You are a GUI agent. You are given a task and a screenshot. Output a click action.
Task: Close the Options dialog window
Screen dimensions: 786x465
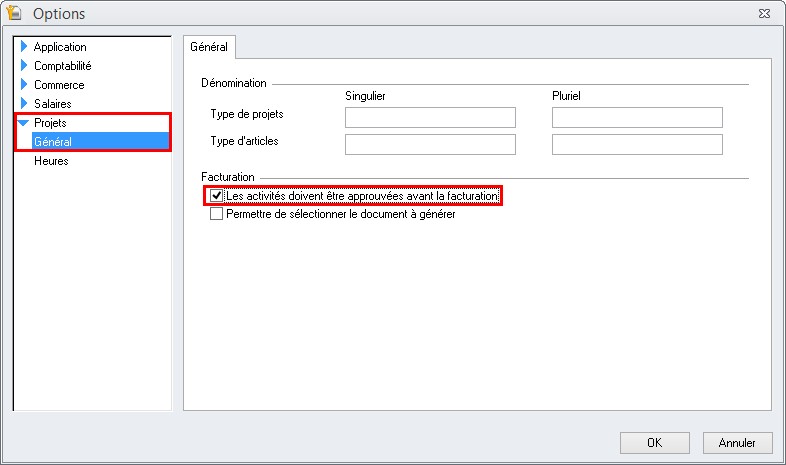pyautogui.click(x=765, y=13)
